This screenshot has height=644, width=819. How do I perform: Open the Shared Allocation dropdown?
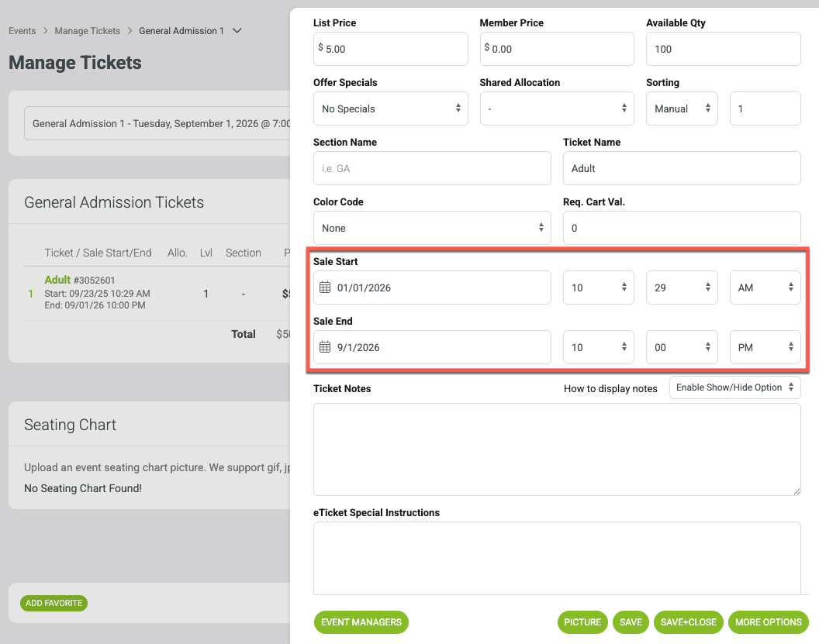pos(557,108)
